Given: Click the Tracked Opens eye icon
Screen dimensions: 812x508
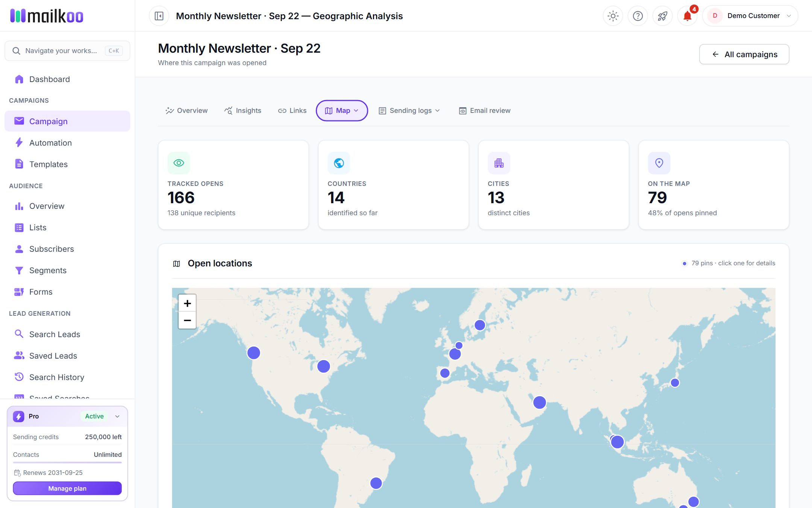Looking at the screenshot, I should (179, 163).
